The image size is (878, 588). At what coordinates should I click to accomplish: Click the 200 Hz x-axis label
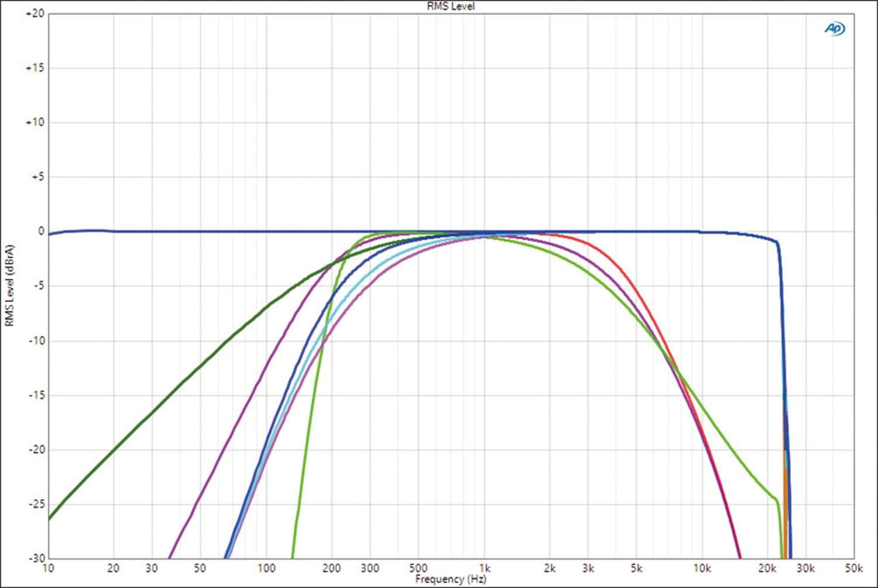331,568
